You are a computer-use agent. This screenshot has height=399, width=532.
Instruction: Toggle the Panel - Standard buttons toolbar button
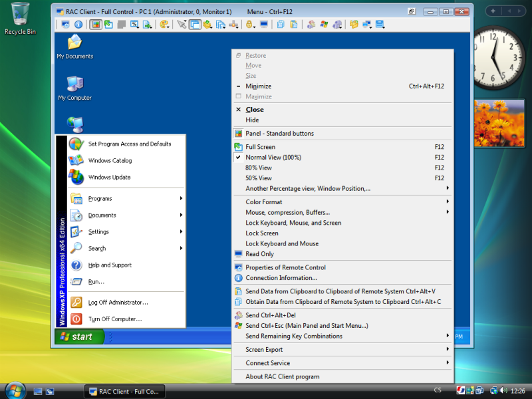tap(96, 25)
